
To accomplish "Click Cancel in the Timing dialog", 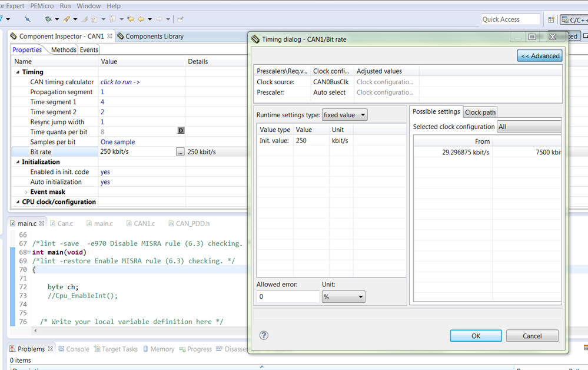I will 532,336.
